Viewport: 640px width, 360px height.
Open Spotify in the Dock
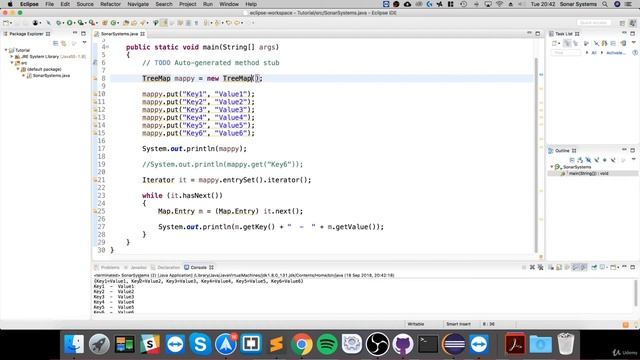(x=327, y=344)
